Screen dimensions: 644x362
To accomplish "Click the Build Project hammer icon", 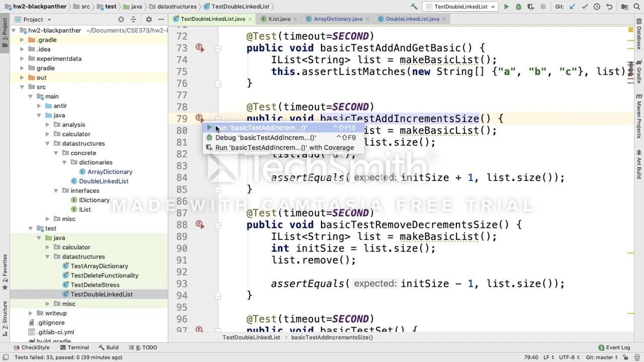I will 414,7.
